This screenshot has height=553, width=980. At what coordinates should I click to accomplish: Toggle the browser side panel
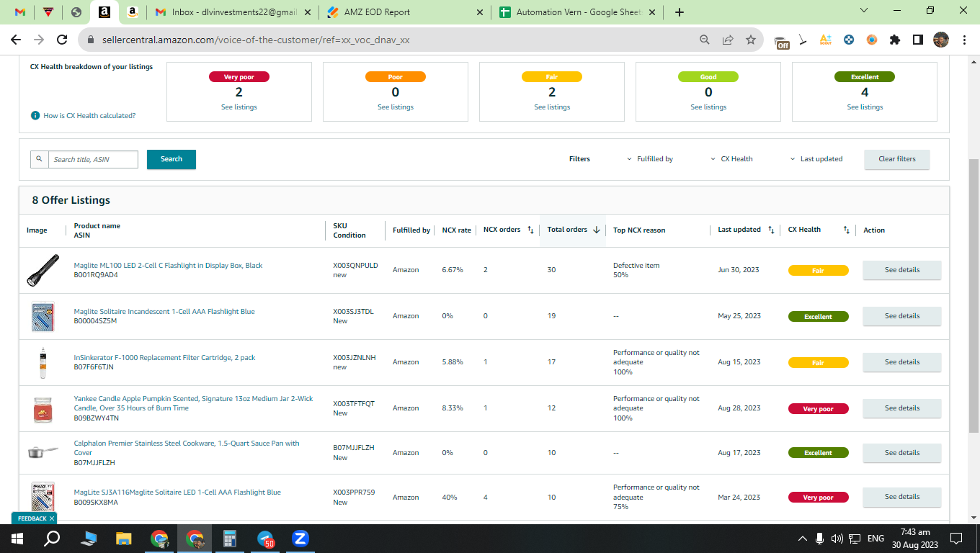(917, 40)
